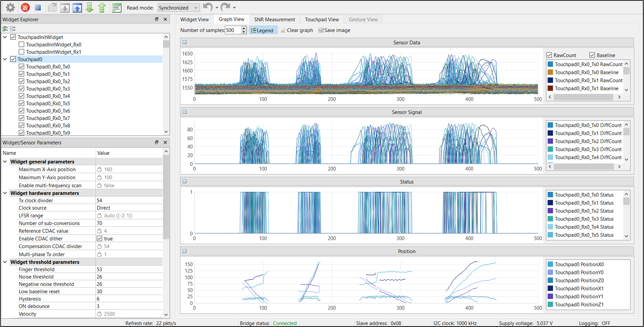Click the redo arrow icon
The image size is (644, 327).
click(x=225, y=7)
